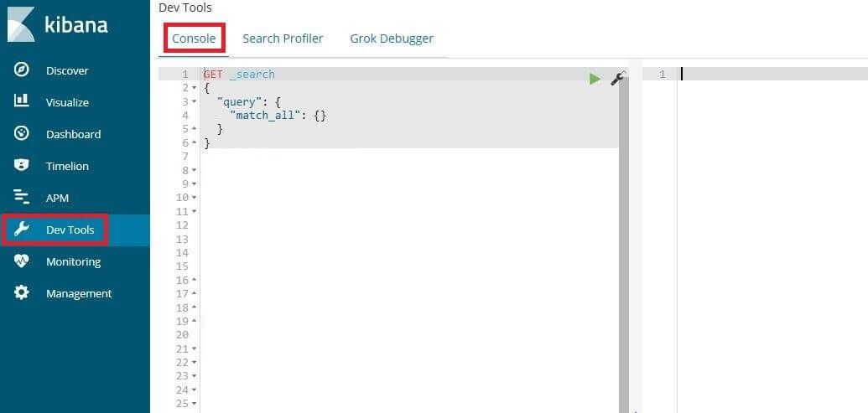Open the APM lines icon
Viewport: 868px width, 413px height.
[22, 198]
